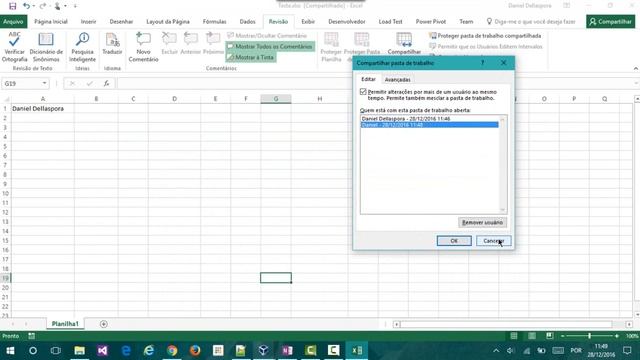Open File Explorer from taskbar
This screenshot has width=640, height=360.
coord(79,351)
